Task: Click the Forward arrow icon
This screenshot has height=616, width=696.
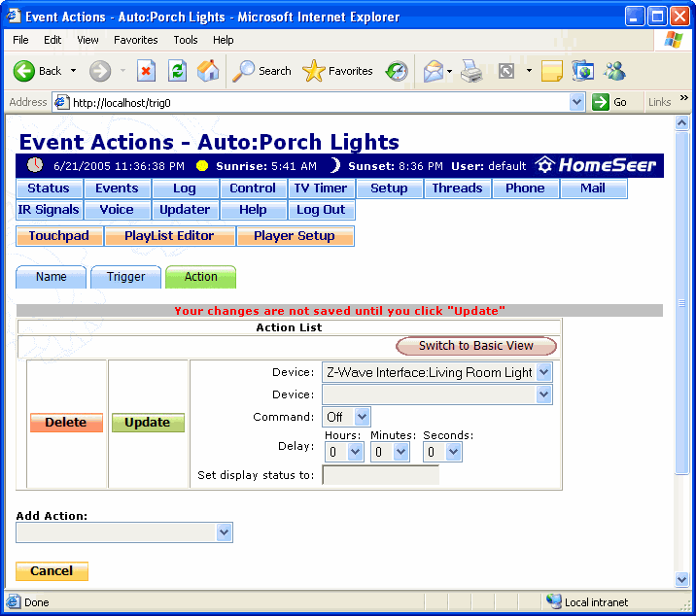Action: (x=100, y=71)
